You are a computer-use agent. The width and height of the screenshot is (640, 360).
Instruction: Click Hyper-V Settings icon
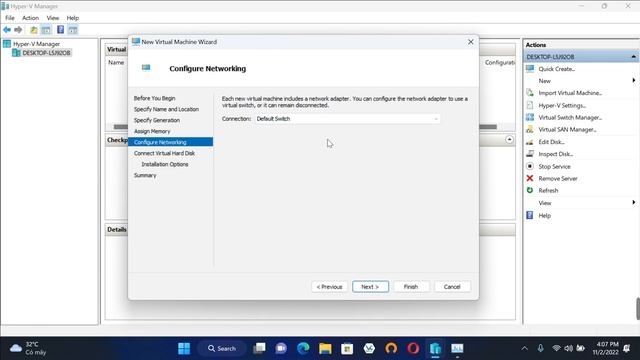click(x=530, y=105)
